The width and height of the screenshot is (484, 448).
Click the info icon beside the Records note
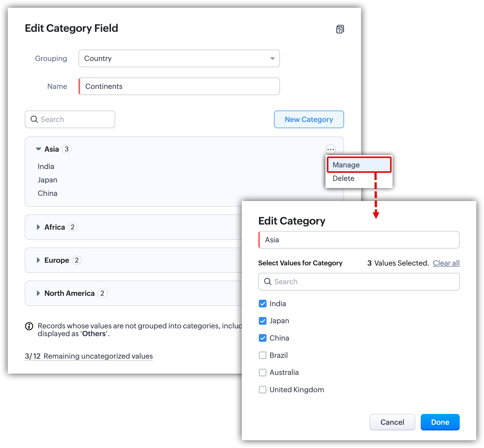click(29, 326)
